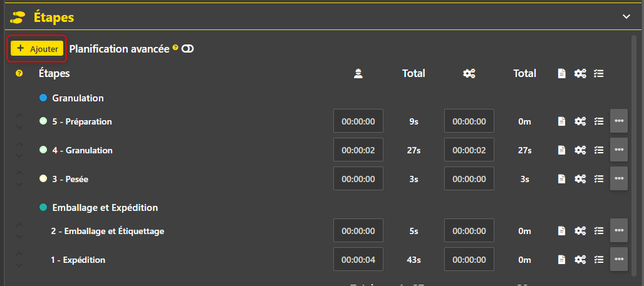Open document icon for 5 - Préparation
Screen dimensions: 644x286
point(561,121)
